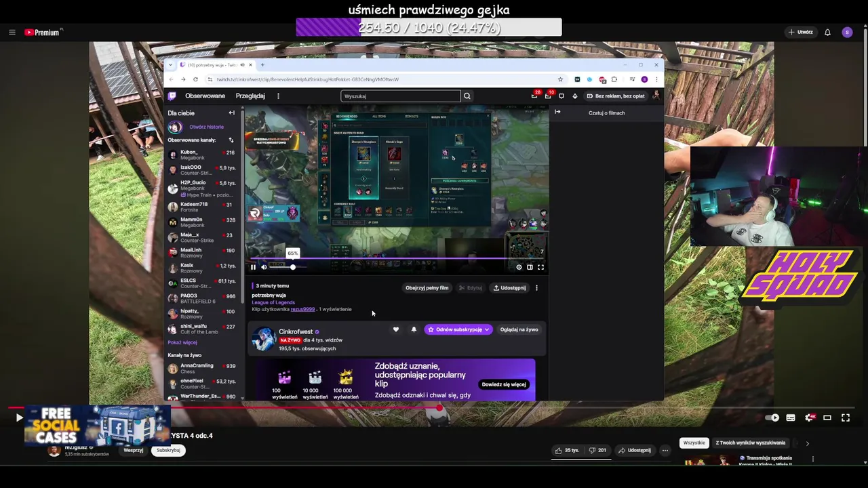Screen dimensions: 868x488
Task: Open 'League of Legends' category link
Action: click(273, 302)
